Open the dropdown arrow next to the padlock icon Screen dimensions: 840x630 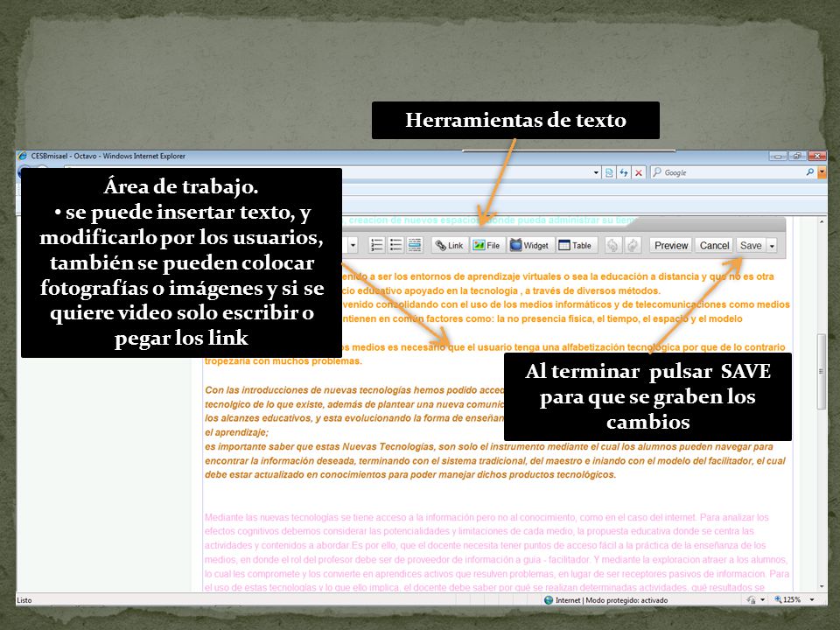coord(762,600)
